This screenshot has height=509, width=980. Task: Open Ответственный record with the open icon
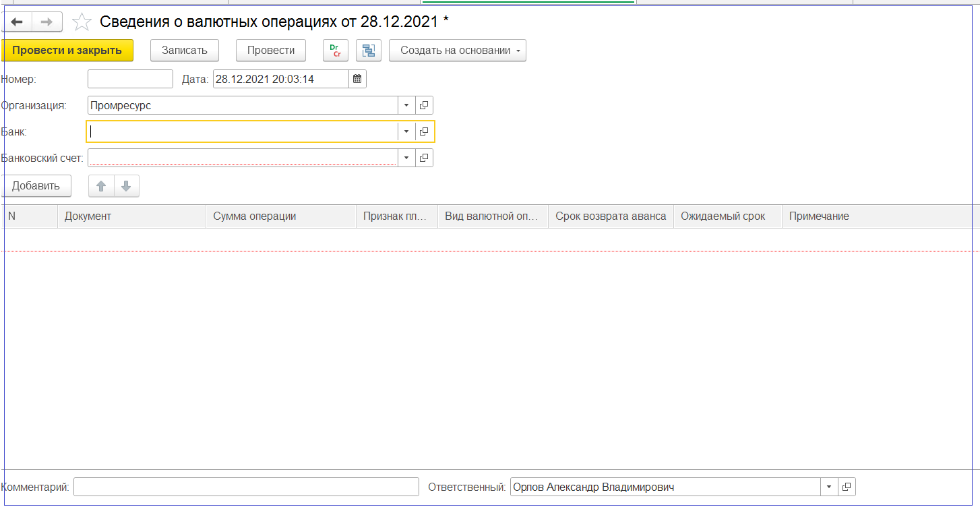pyautogui.click(x=847, y=487)
